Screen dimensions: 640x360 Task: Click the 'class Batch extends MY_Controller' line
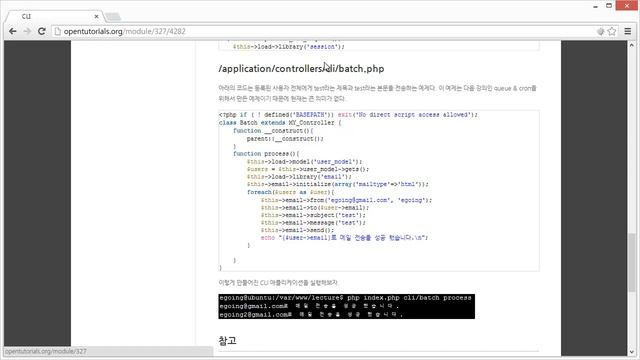(x=280, y=122)
